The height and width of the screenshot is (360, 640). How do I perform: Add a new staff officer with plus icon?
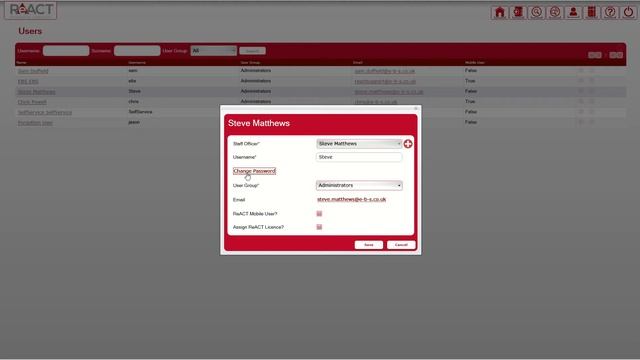click(408, 144)
